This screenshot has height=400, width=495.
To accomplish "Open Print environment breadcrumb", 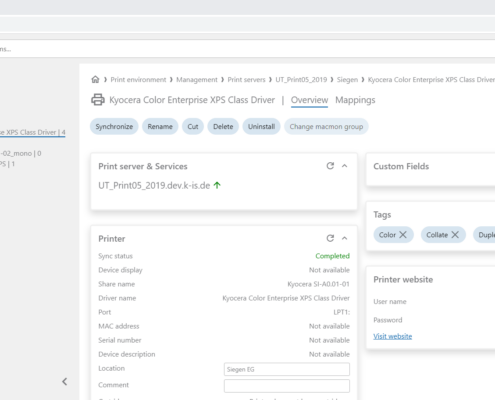I will [x=138, y=80].
